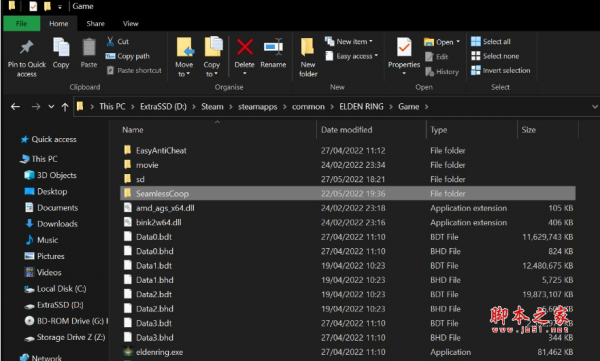The image size is (600, 361).
Task: Open the address bar history dropdown
Action: [594, 106]
